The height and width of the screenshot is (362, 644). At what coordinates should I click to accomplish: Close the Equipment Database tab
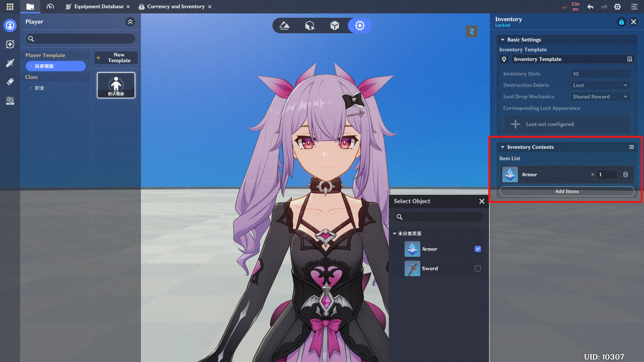(x=128, y=7)
